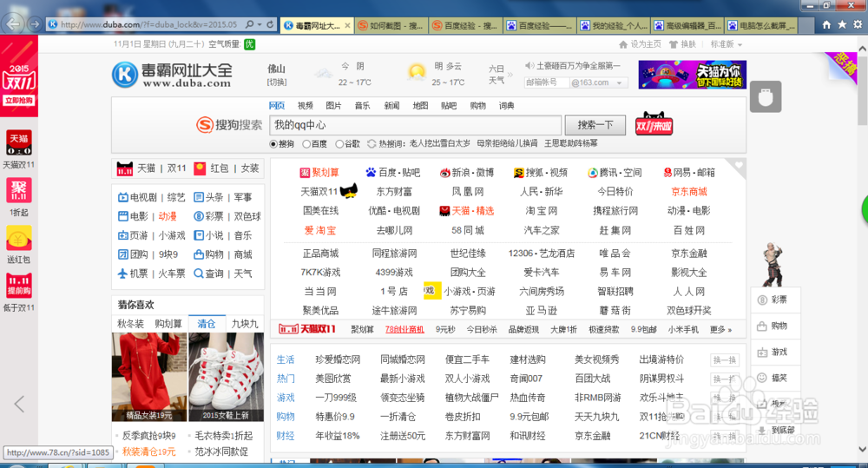Open the 淘宝网 link
This screenshot has width=868, height=468.
pos(542,211)
